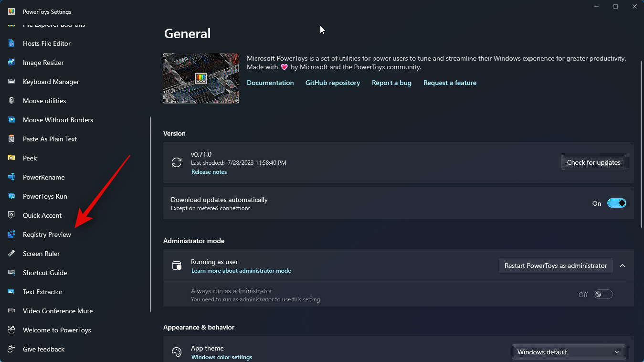Open Shortcut Guide from its keyboard icon
Screen dimensions: 644x362
pos(11,273)
